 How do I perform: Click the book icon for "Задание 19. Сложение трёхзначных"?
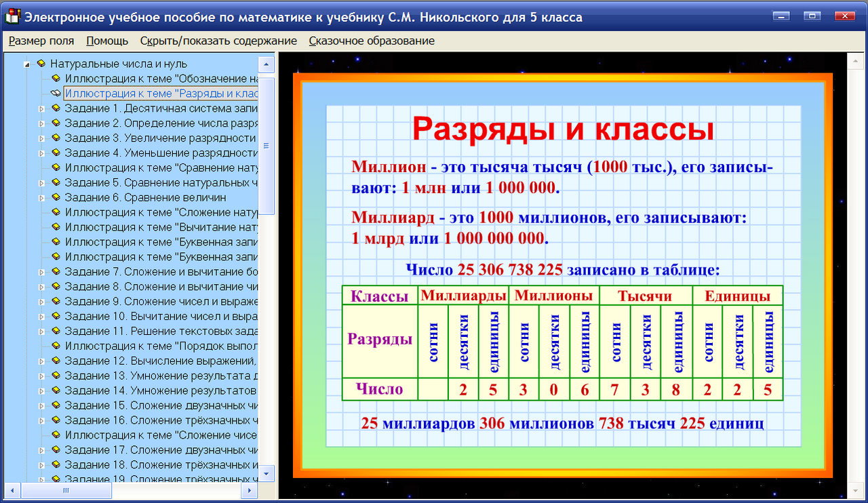click(x=56, y=478)
